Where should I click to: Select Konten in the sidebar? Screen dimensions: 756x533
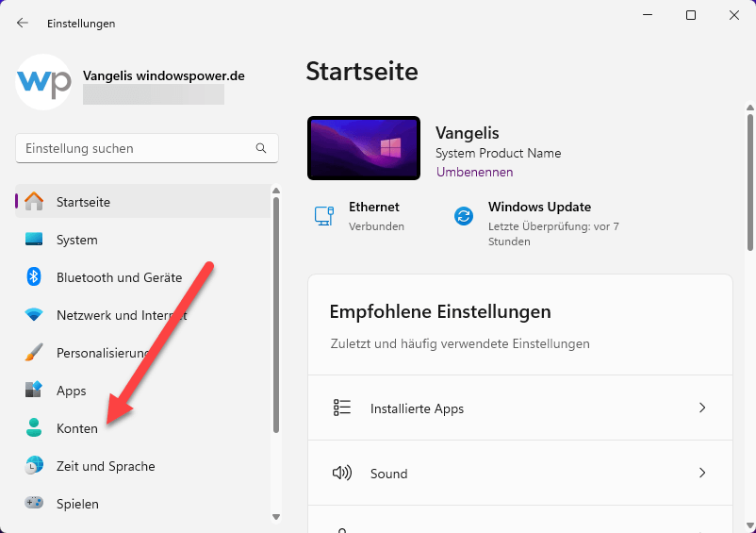(142, 428)
